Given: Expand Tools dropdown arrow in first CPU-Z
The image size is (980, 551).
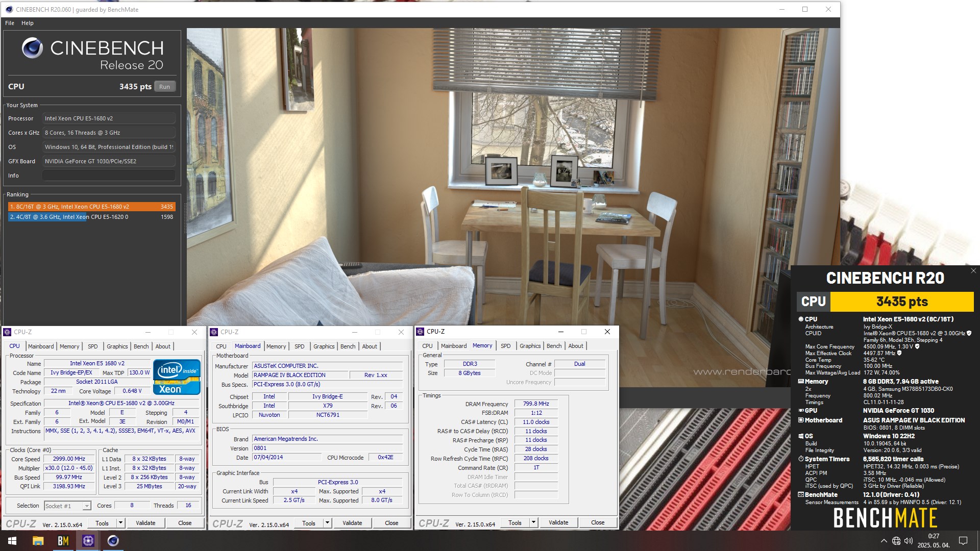Looking at the screenshot, I should click(120, 523).
